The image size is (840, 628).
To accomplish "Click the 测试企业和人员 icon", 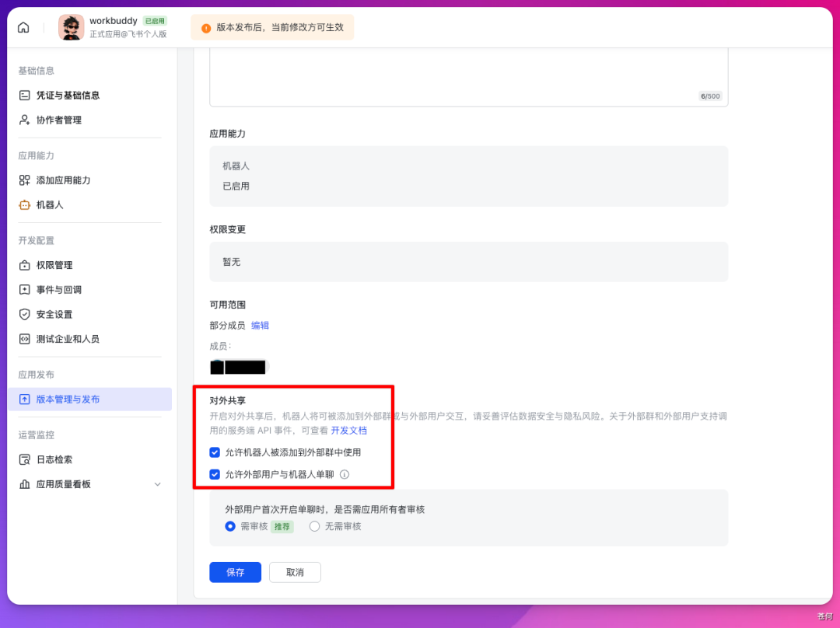I will point(25,339).
